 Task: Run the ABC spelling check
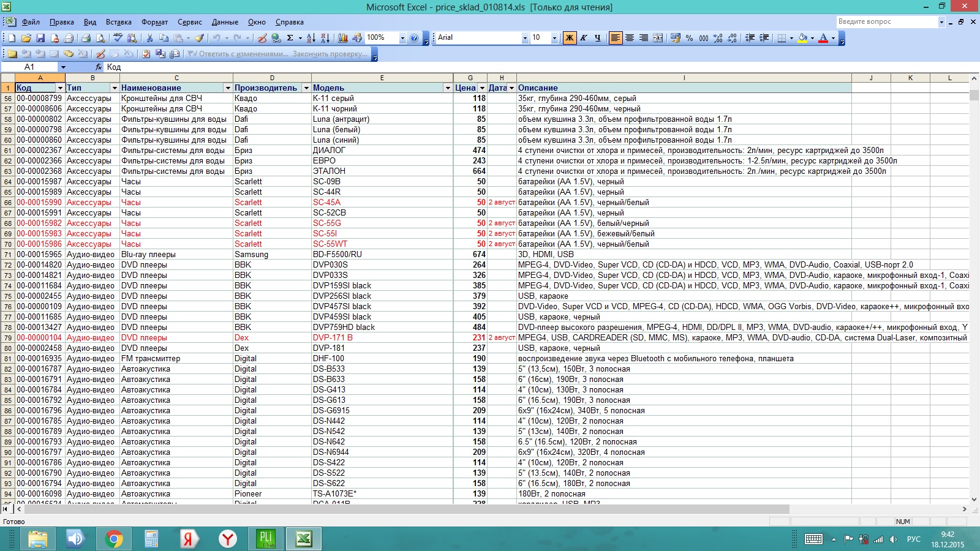coord(118,38)
